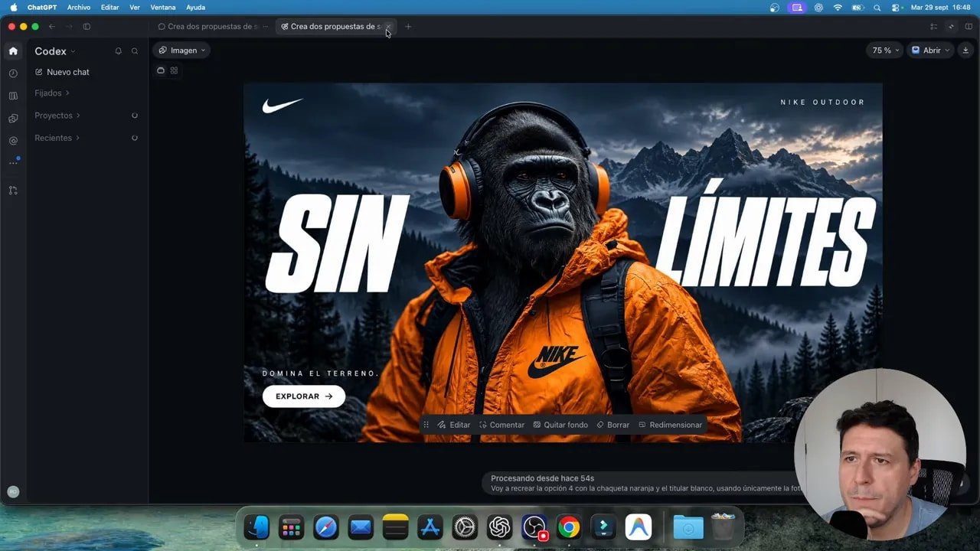980x551 pixels.
Task: Toggle the split view icon at top right
Action: pyautogui.click(x=969, y=26)
